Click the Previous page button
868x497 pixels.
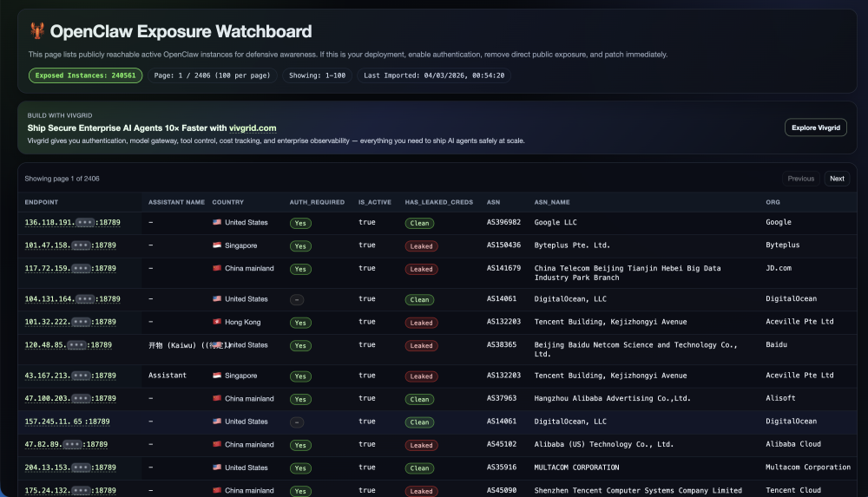coord(800,178)
